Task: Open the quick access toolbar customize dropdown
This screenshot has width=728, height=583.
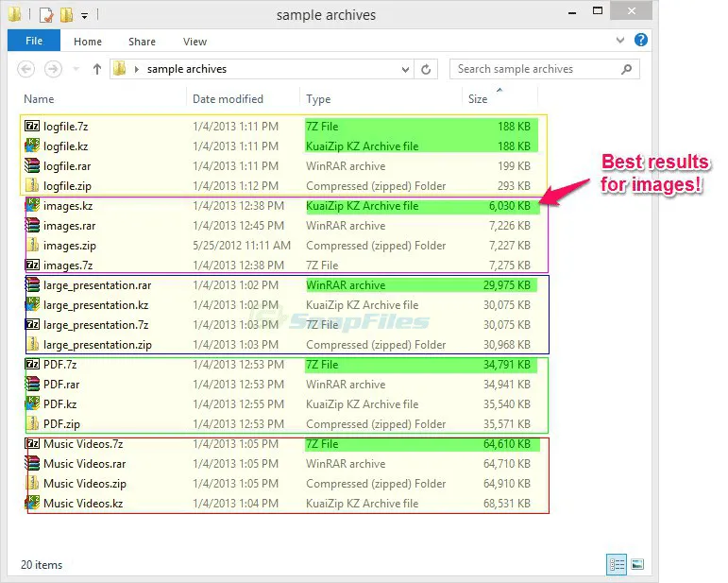Action: click(x=84, y=16)
